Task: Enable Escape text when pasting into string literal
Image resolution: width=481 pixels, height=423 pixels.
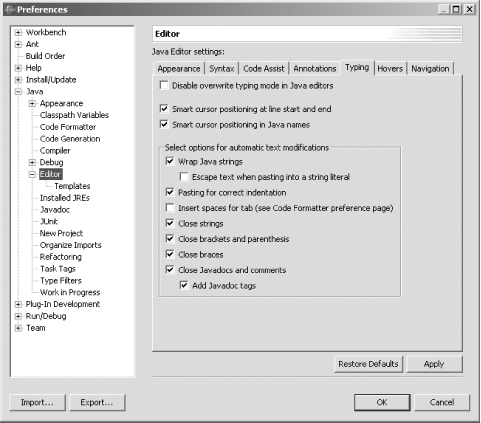Action: [184, 177]
